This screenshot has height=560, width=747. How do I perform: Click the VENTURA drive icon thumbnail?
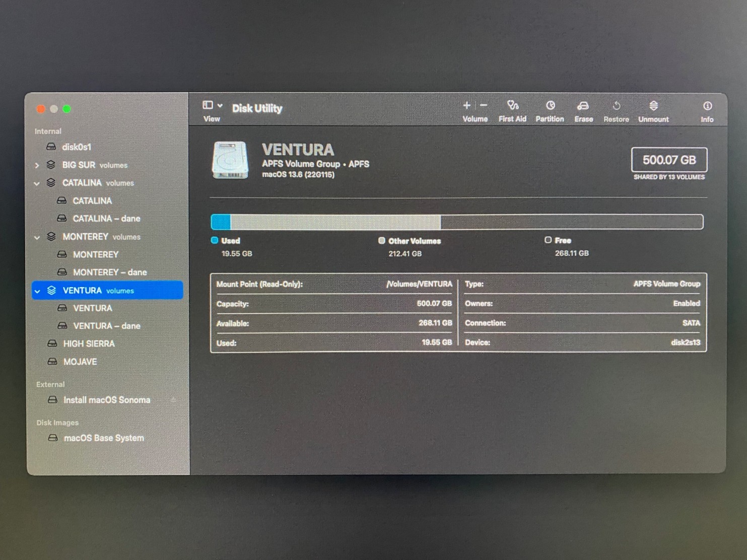point(230,160)
